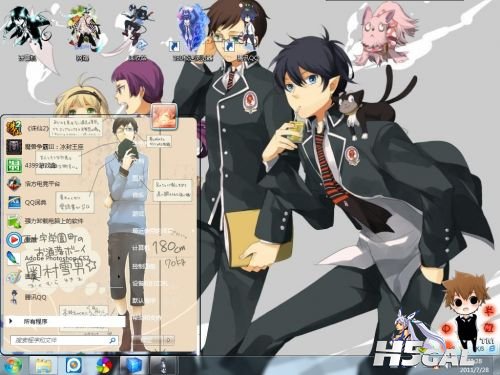
Task: Select the black-haired character desktop icon, first in the row
Action: (27, 33)
